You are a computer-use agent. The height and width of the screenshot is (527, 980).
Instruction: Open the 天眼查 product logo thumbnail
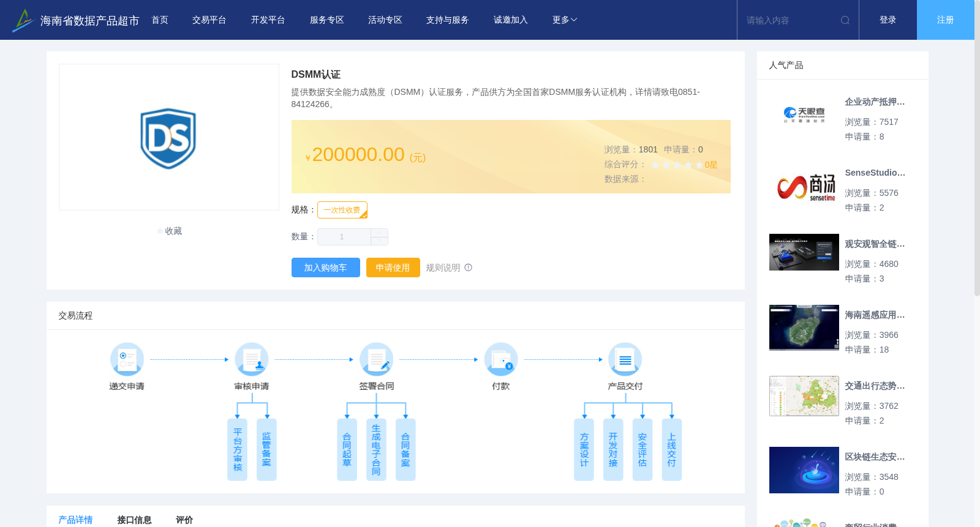pyautogui.click(x=804, y=115)
